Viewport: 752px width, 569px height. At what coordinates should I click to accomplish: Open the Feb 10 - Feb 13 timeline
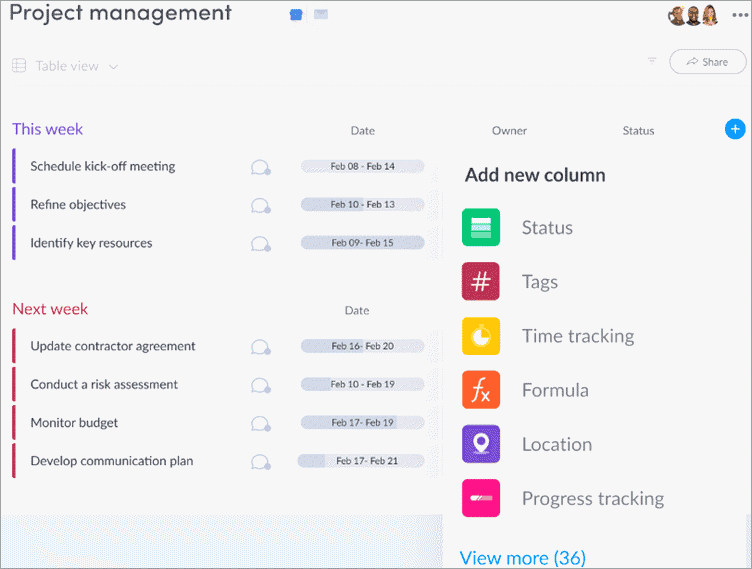(363, 204)
